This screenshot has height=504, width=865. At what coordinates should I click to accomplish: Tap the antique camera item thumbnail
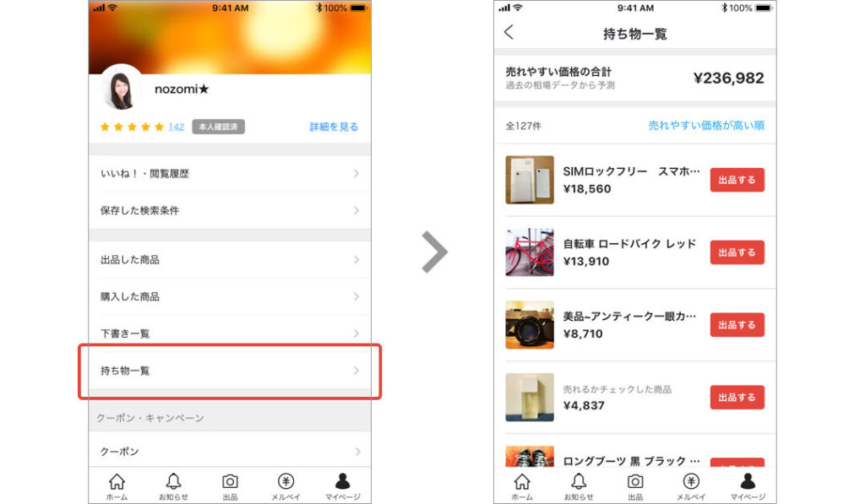click(x=530, y=325)
